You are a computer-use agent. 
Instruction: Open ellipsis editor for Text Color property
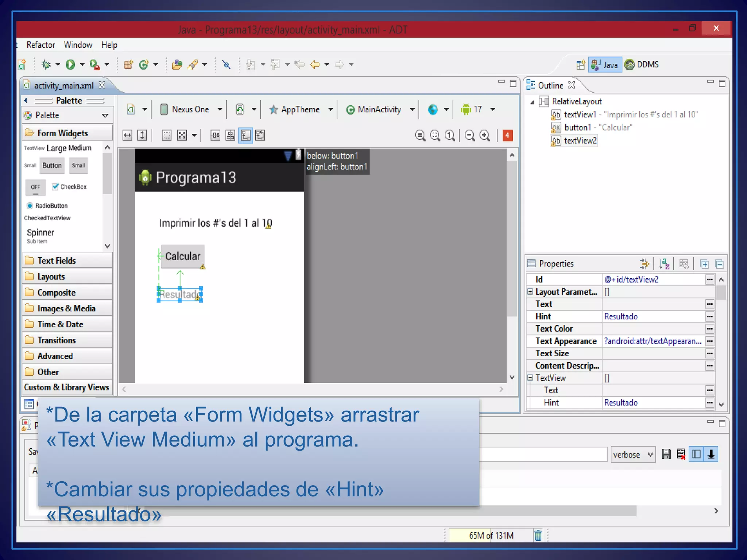[x=709, y=329]
